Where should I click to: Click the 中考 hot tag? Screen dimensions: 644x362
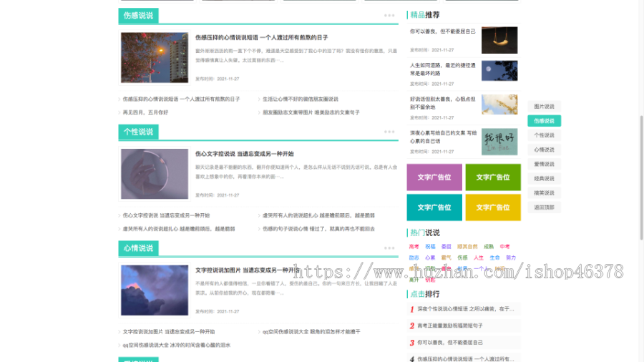pyautogui.click(x=504, y=247)
